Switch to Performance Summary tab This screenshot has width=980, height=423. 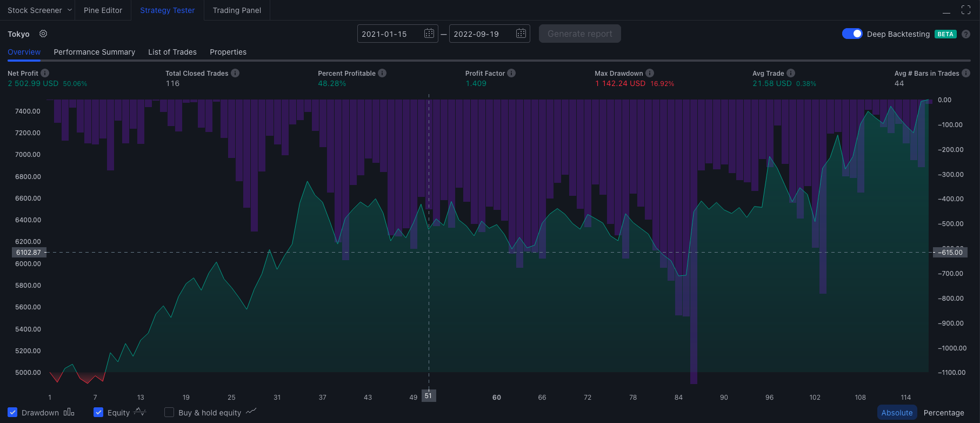95,52
